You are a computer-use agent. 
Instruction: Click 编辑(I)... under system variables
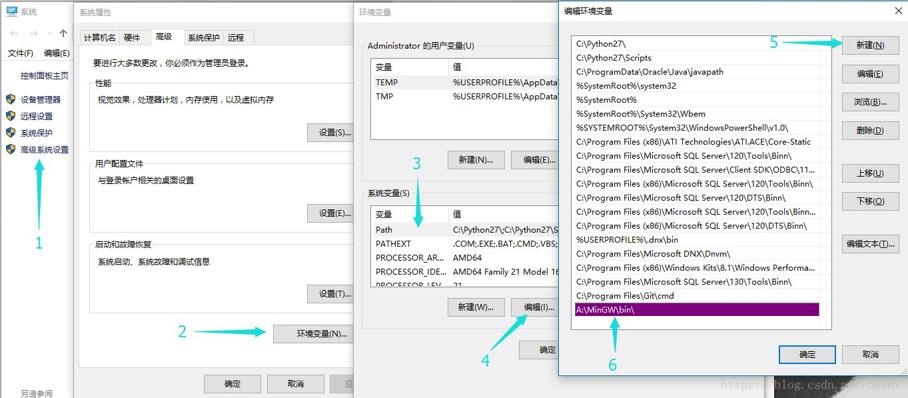(534, 307)
